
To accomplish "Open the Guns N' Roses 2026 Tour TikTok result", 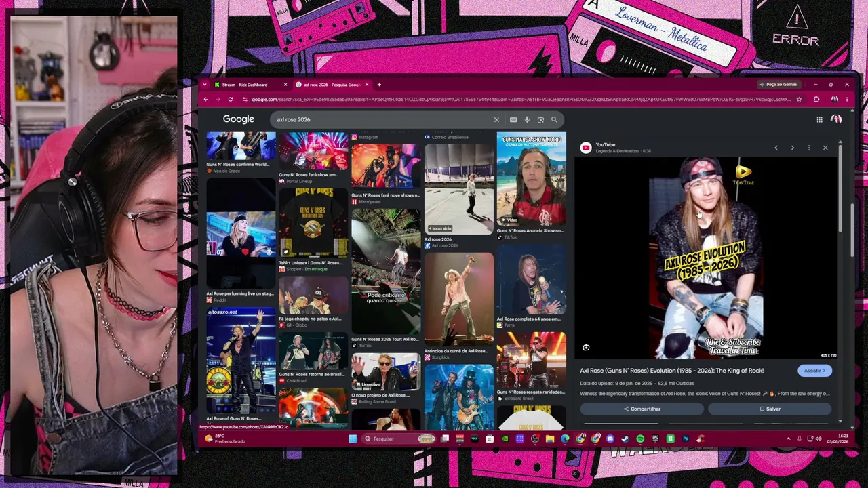I will pyautogui.click(x=386, y=279).
